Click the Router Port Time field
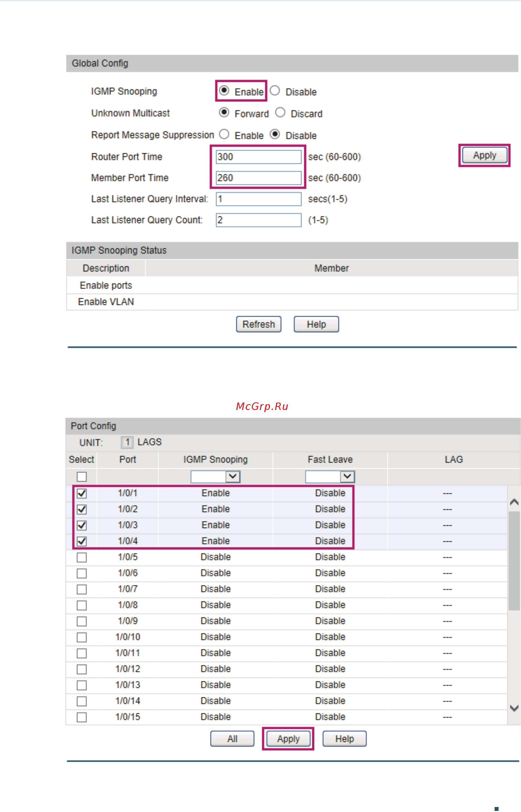The width and height of the screenshot is (521, 812). click(258, 157)
